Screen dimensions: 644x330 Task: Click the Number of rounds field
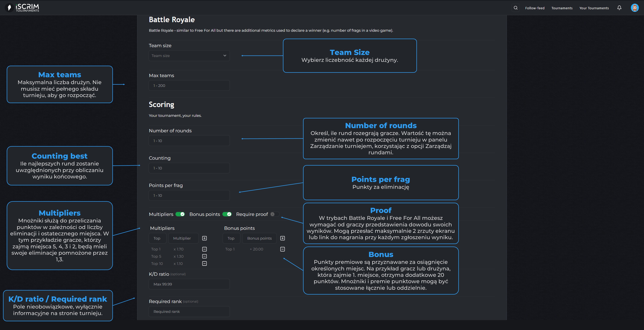189,141
